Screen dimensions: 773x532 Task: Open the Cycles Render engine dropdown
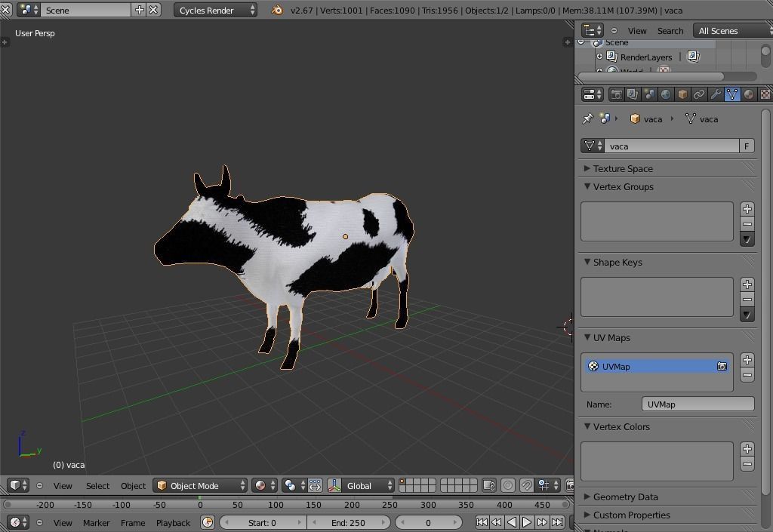(215, 10)
